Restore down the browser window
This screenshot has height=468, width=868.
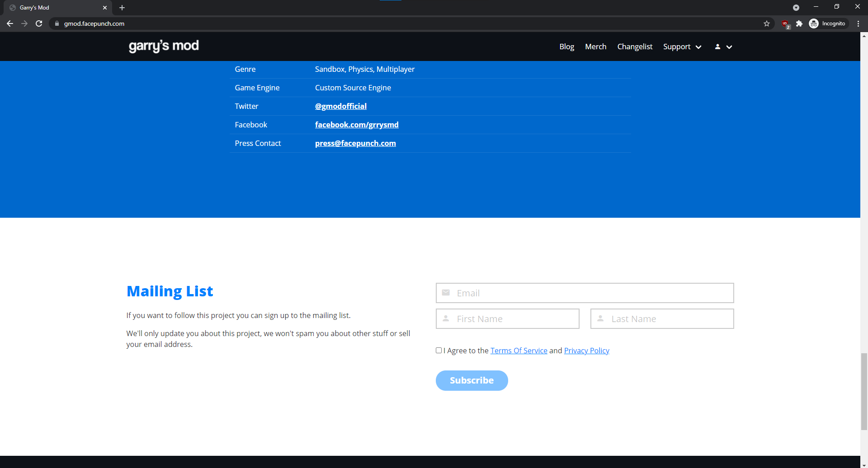(837, 7)
